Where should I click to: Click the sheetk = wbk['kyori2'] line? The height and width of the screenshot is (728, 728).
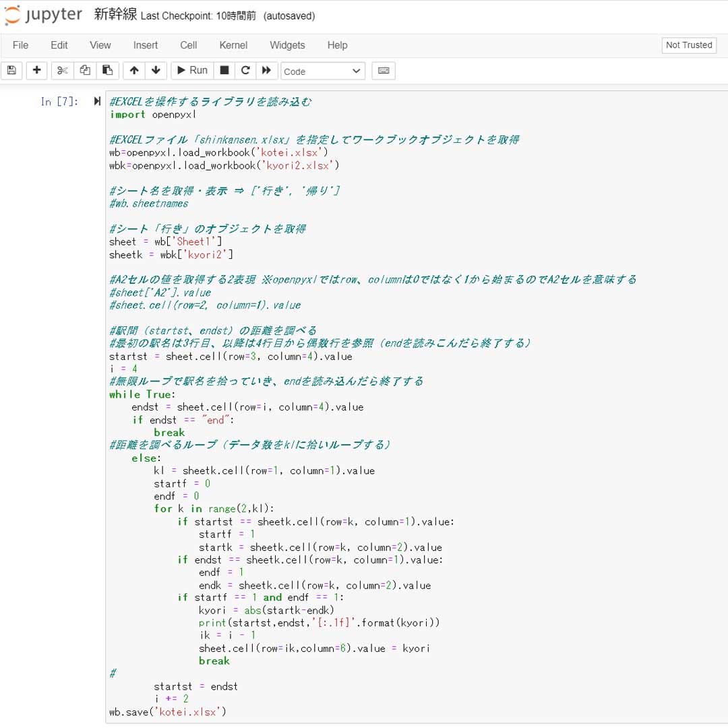(171, 255)
